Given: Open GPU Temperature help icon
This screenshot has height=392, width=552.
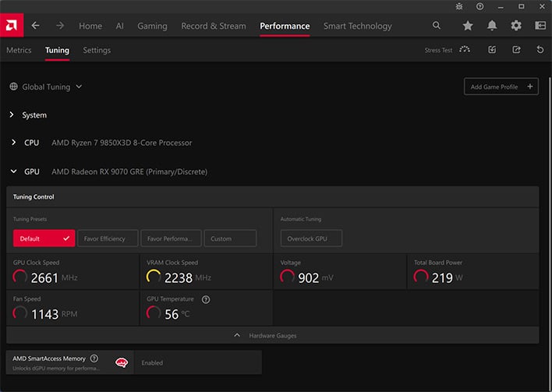Looking at the screenshot, I should click(x=206, y=299).
